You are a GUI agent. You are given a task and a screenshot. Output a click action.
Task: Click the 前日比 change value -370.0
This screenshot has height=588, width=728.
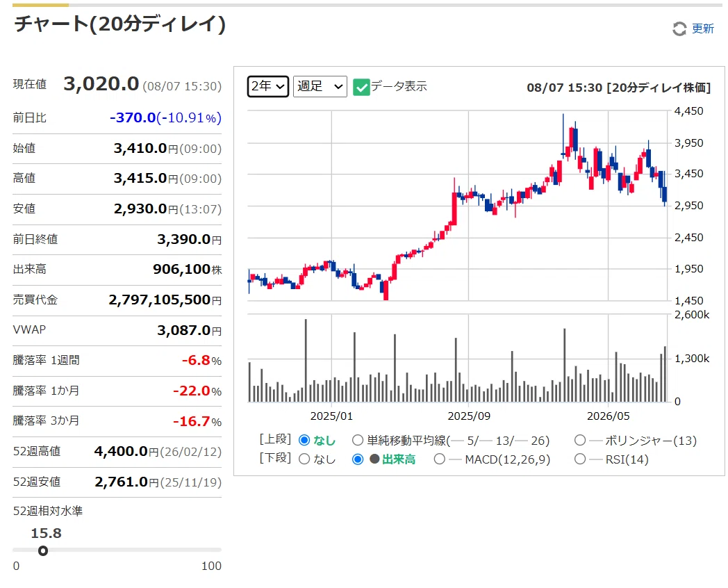click(x=133, y=117)
